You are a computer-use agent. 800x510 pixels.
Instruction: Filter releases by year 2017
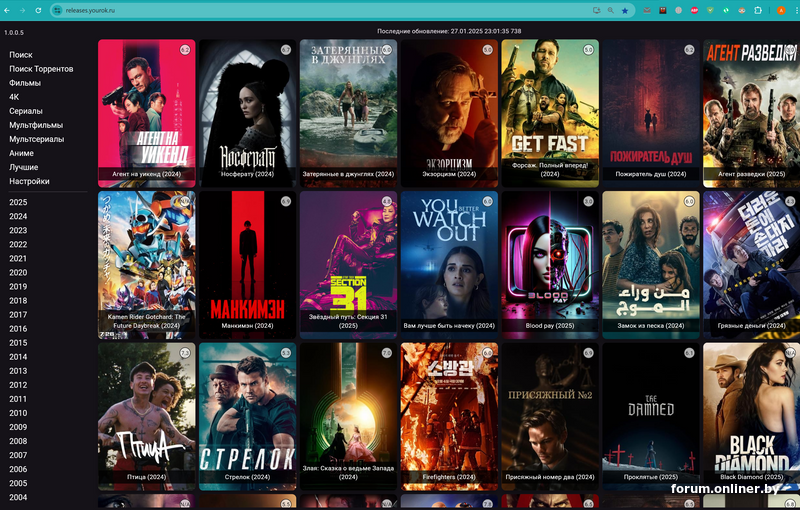pyautogui.click(x=18, y=315)
